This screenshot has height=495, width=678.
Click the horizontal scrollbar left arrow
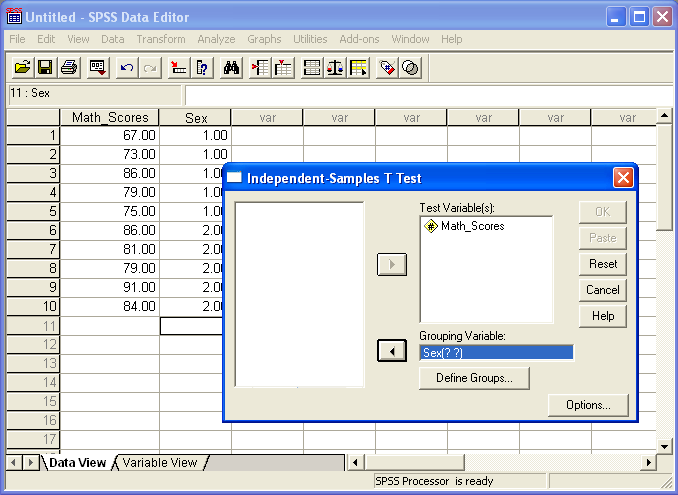pyautogui.click(x=355, y=463)
